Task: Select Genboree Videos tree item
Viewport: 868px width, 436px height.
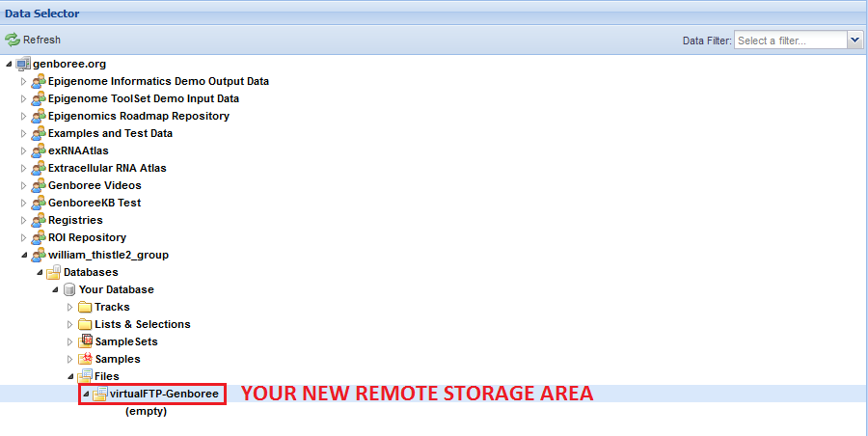Action: 94,185
